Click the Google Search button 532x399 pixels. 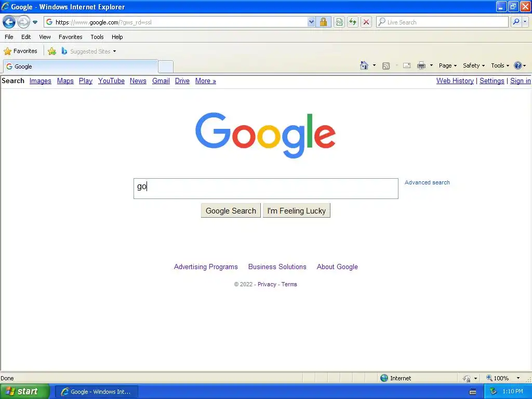(231, 211)
